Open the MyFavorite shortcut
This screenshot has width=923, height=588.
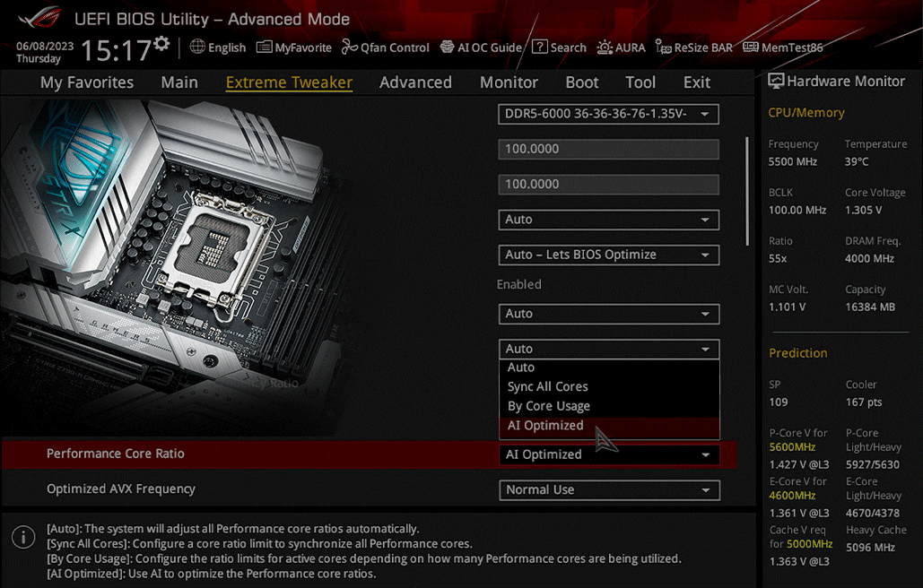coord(294,48)
